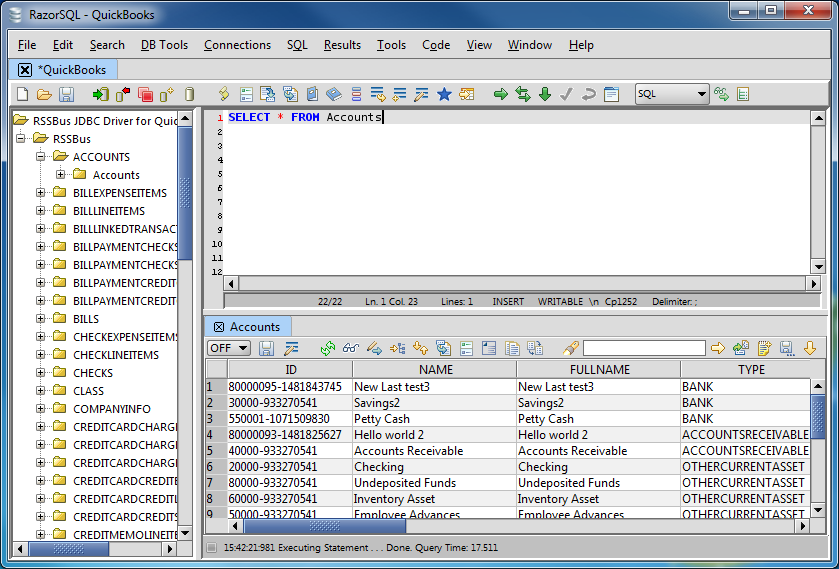
Task: Click the refresh icon in results toolbar
Action: [327, 348]
